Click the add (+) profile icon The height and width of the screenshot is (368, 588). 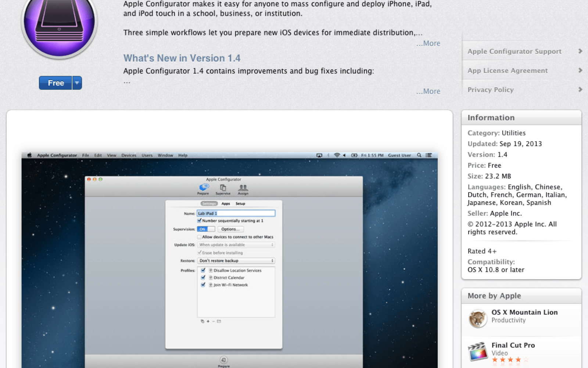[208, 321]
